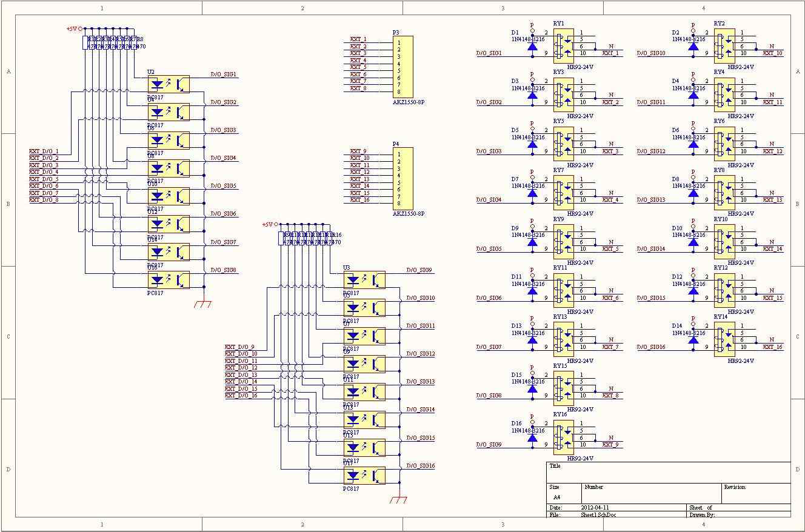Select D/O_SIG14 label on optocoupler output
Screen dimensions: 805x532
point(421,410)
